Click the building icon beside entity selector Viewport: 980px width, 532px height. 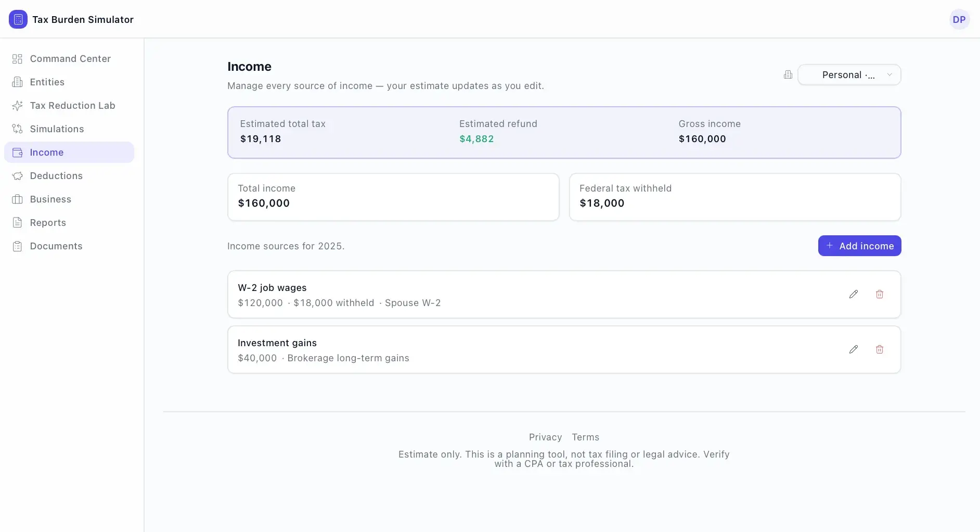[788, 74]
